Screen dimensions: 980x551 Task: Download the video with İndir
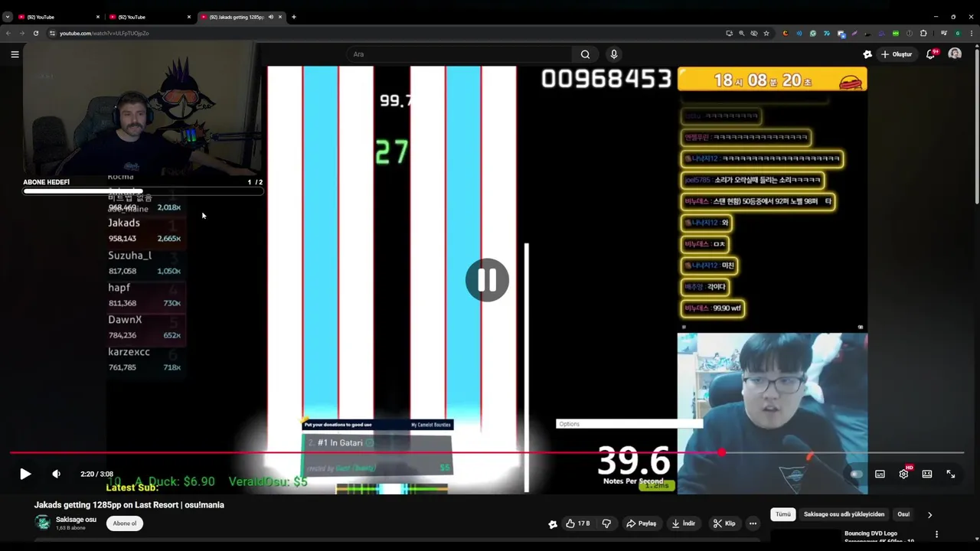pyautogui.click(x=684, y=523)
